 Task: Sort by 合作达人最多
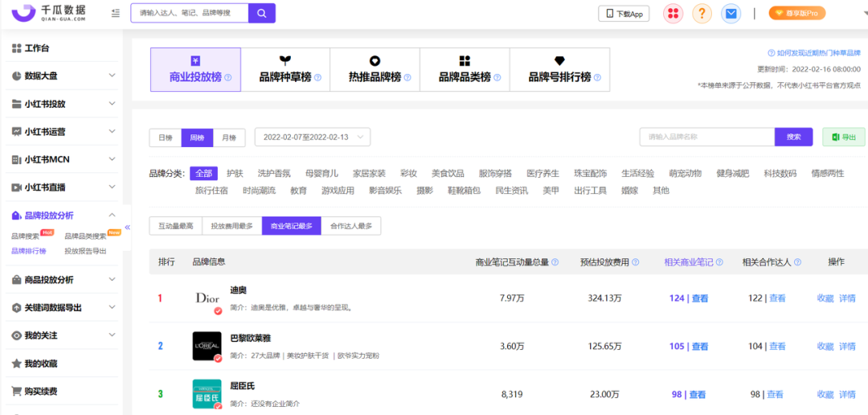tap(351, 226)
